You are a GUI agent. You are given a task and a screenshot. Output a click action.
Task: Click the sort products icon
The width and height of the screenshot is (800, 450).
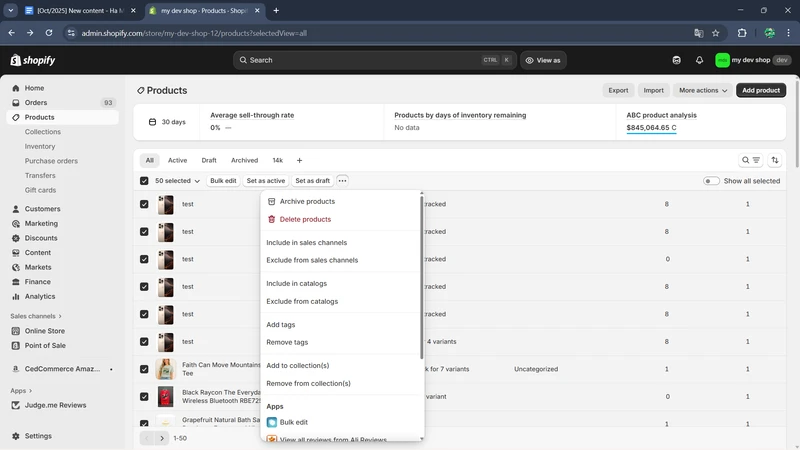click(x=774, y=160)
